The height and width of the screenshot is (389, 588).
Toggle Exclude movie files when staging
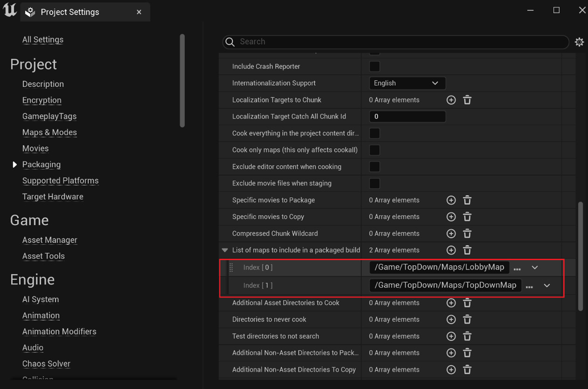tap(374, 183)
